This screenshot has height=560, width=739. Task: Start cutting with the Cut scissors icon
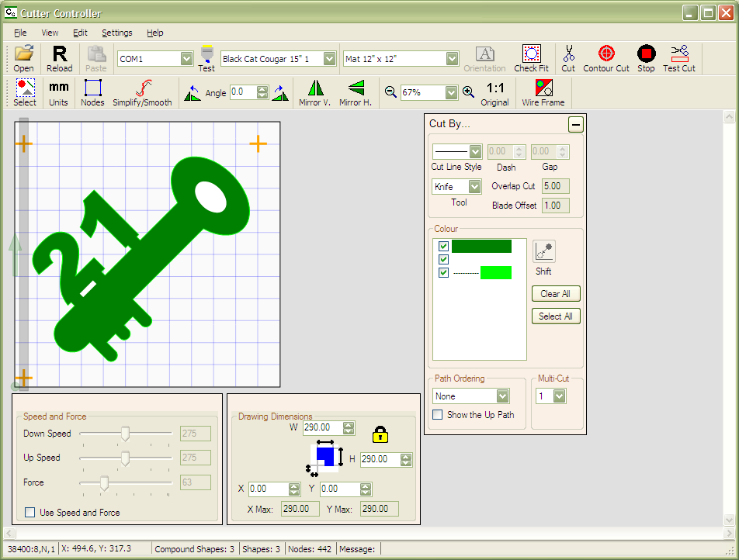[x=568, y=58]
